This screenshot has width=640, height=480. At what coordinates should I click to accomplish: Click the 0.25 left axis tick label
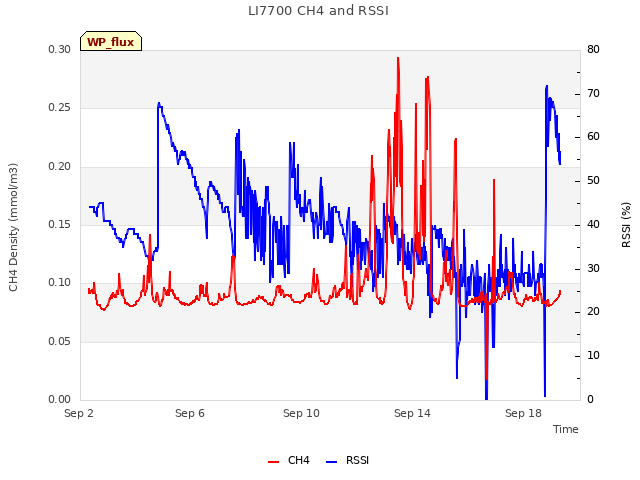point(60,108)
